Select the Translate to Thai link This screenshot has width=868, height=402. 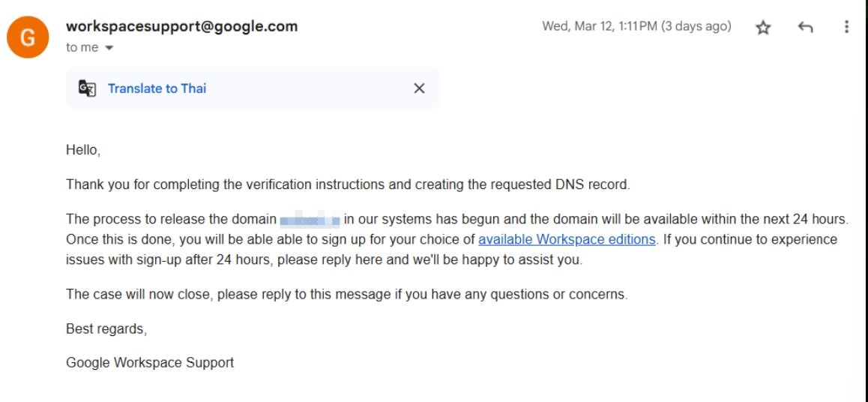pyautogui.click(x=157, y=88)
